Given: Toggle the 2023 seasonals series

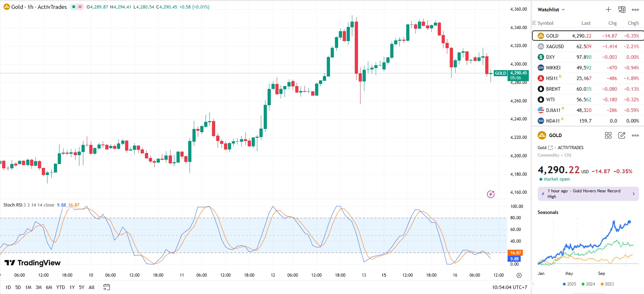Looking at the screenshot, I should tap(607, 284).
